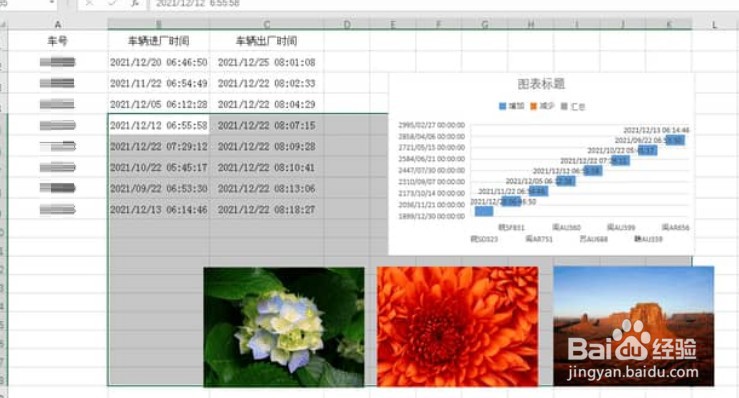Select the orange chrysanthemum picture

(457, 326)
